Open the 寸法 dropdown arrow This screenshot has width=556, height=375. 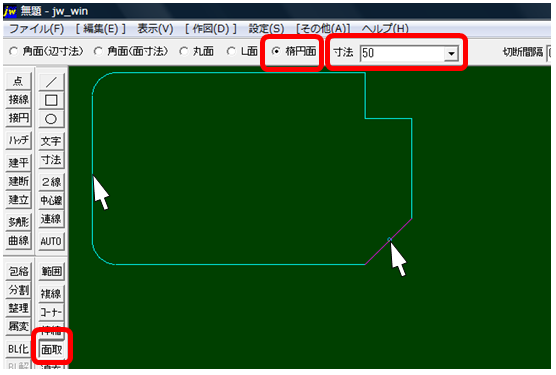click(451, 54)
